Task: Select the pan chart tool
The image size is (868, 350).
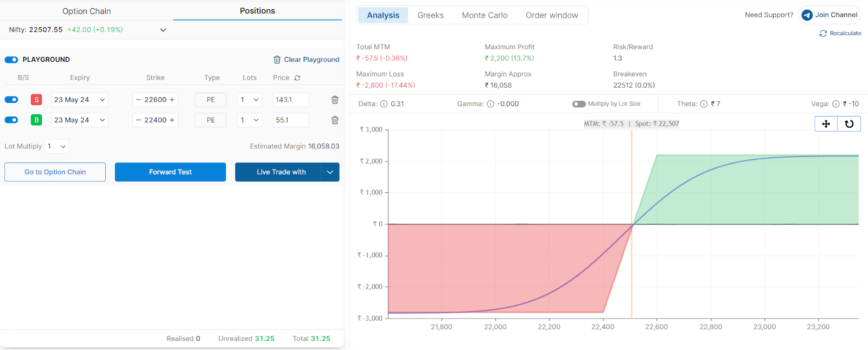Action: (826, 124)
